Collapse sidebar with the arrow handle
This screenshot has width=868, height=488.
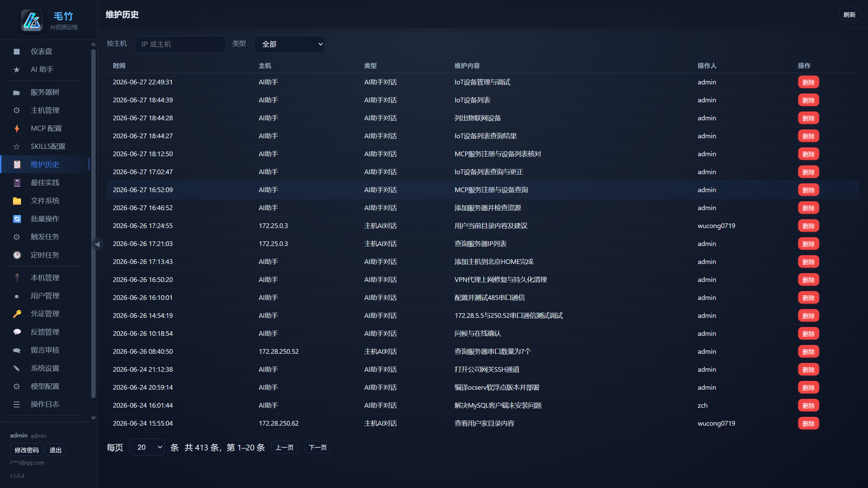[x=97, y=244]
